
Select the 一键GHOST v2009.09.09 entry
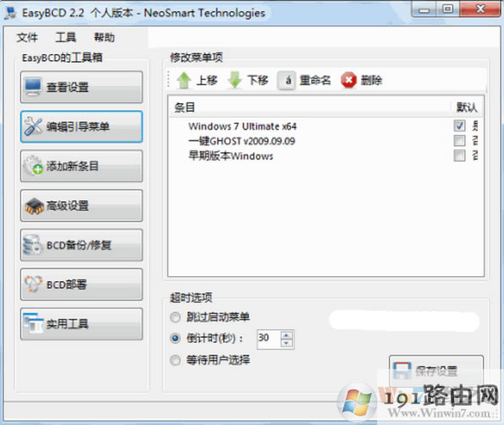[x=242, y=141]
